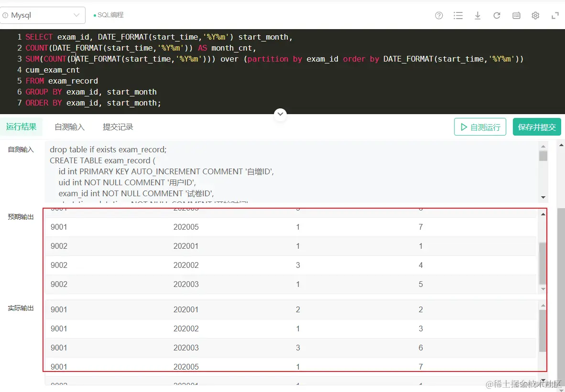Open the Mysql language dropdown

pos(43,15)
